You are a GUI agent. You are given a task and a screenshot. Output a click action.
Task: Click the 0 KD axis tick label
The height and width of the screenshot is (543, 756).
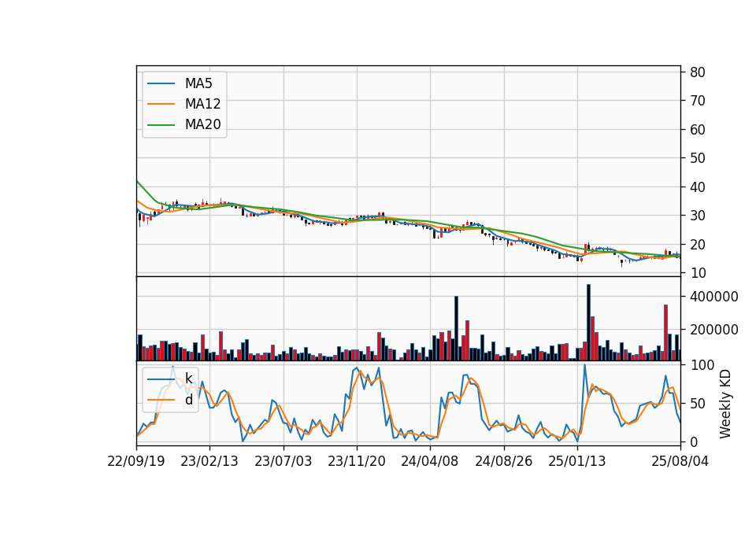pyautogui.click(x=693, y=441)
